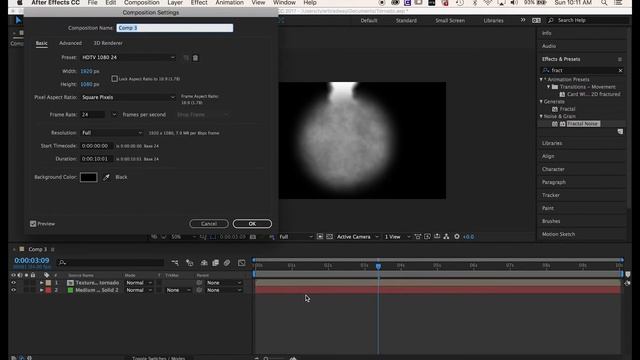The height and width of the screenshot is (360, 640).
Task: Clear the effects search field
Action: pyautogui.click(x=620, y=71)
